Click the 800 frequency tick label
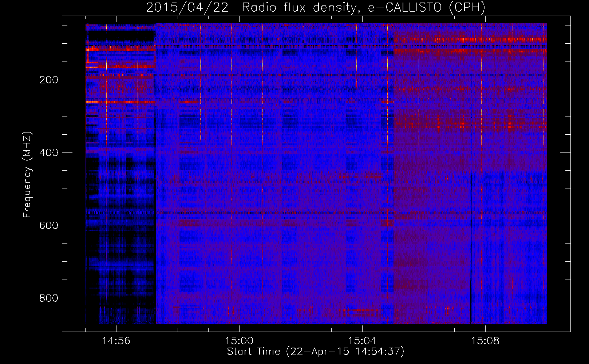 click(x=49, y=298)
